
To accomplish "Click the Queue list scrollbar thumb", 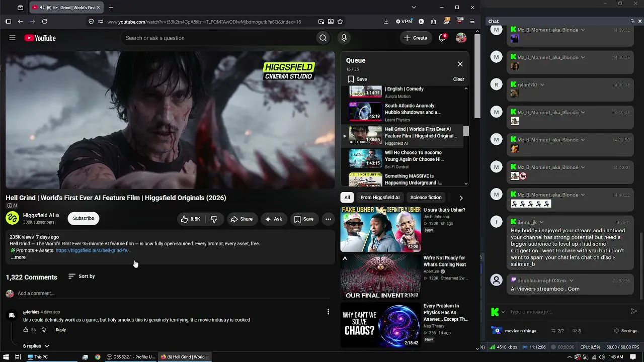I will coord(466,131).
